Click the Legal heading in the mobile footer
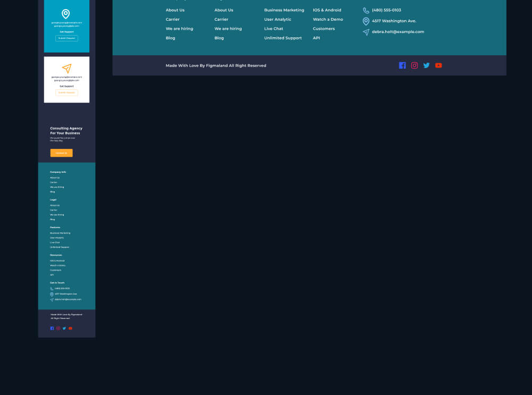Image resolution: width=532 pixels, height=395 pixels. tap(53, 200)
